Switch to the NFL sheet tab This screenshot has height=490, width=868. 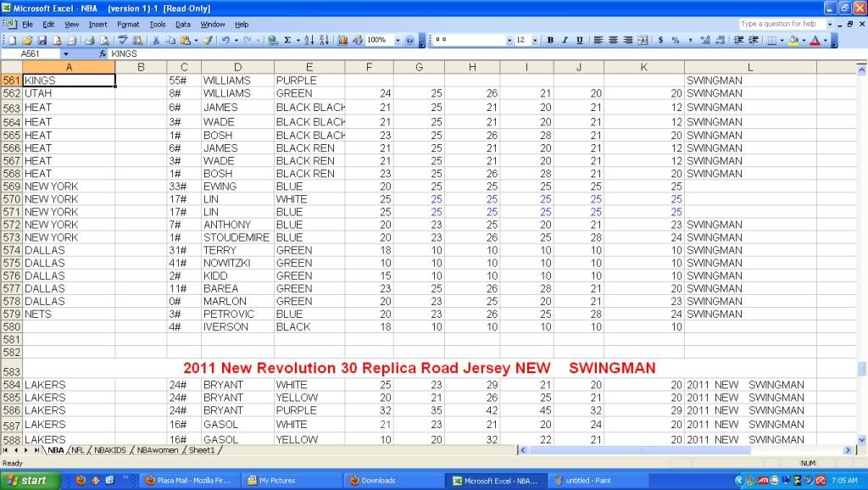[x=78, y=450]
